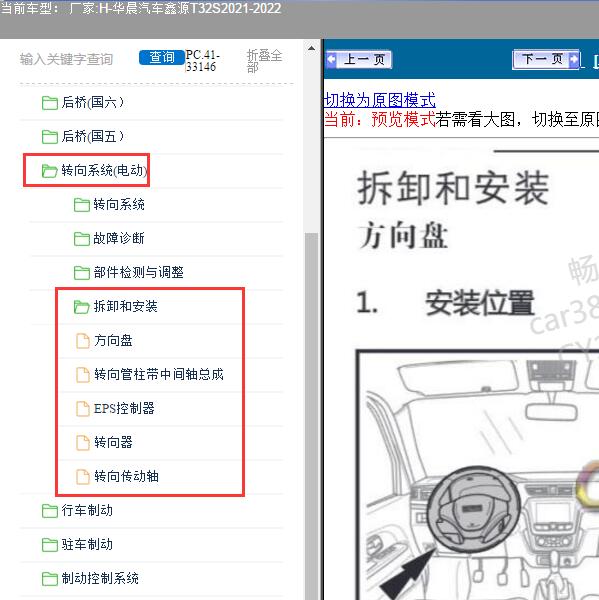Image resolution: width=599 pixels, height=600 pixels.
Task: Click the 查询 search button
Action: [162, 58]
